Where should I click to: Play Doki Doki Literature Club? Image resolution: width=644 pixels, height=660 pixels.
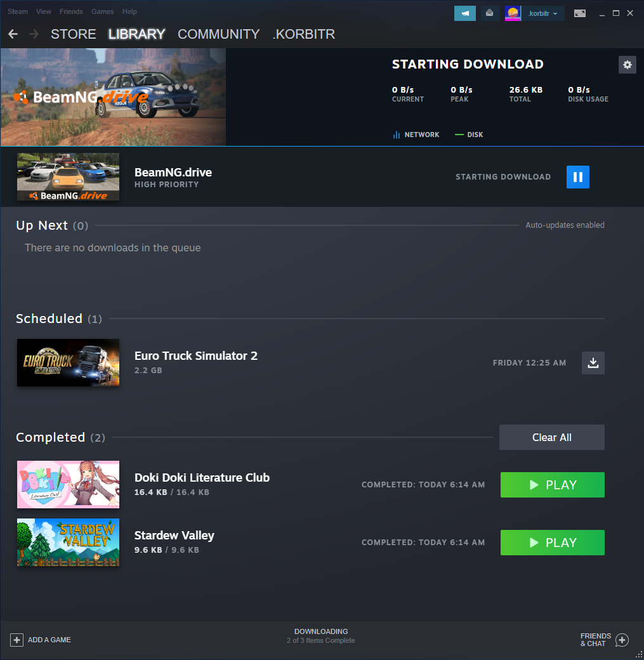coord(552,485)
